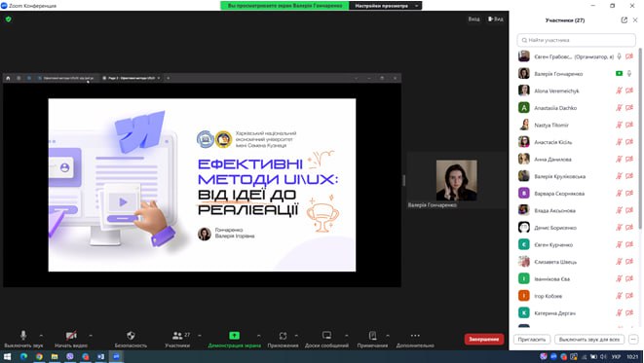Viewport: 644px width, 363px height.
Task: Expand arrow next to Notes button
Action: click(x=388, y=336)
